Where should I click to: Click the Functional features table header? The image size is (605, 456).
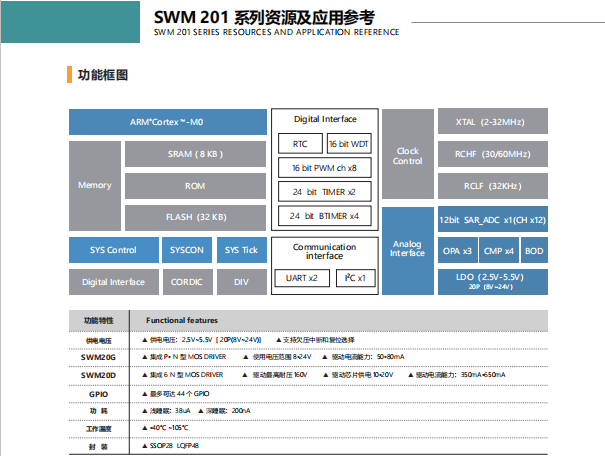[182, 320]
